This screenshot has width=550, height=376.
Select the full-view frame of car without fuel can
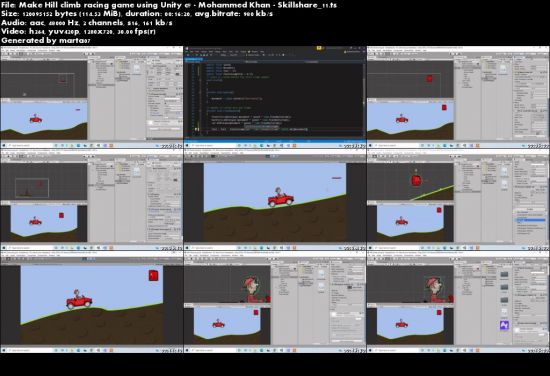(x=275, y=200)
